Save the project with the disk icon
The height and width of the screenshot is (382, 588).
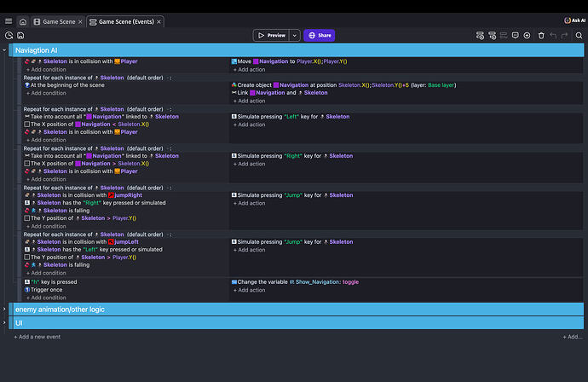(x=20, y=35)
